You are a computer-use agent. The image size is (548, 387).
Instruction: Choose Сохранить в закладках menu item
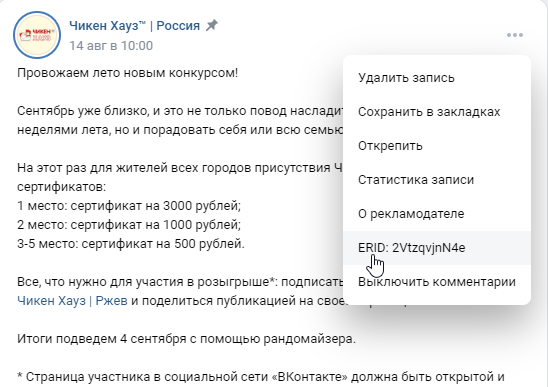[x=437, y=112]
